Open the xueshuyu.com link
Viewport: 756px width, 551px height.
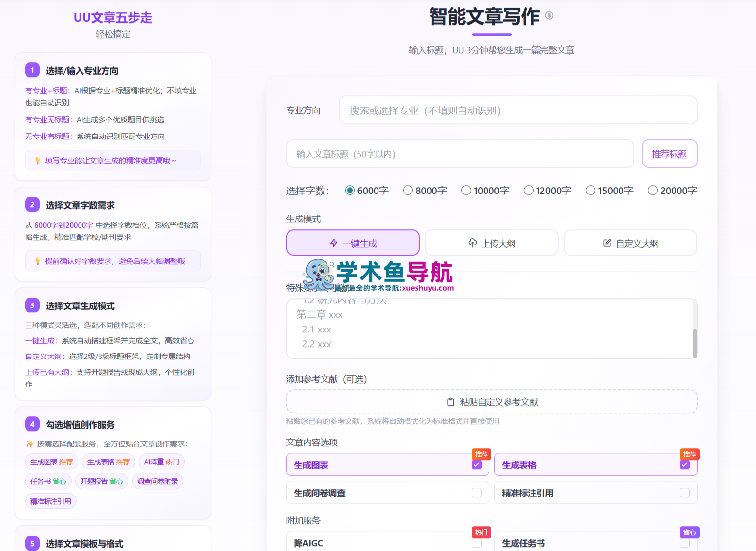click(x=428, y=287)
